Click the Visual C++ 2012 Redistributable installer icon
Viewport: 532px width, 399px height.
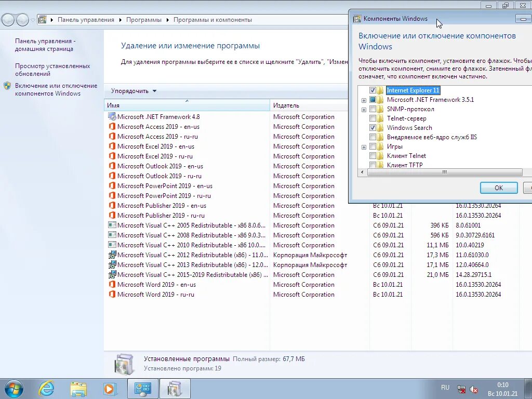pos(112,255)
